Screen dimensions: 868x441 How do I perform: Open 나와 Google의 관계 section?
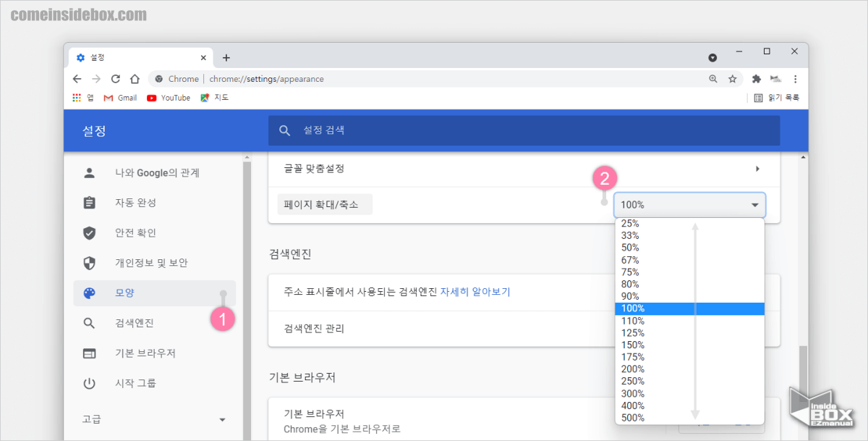coord(155,172)
